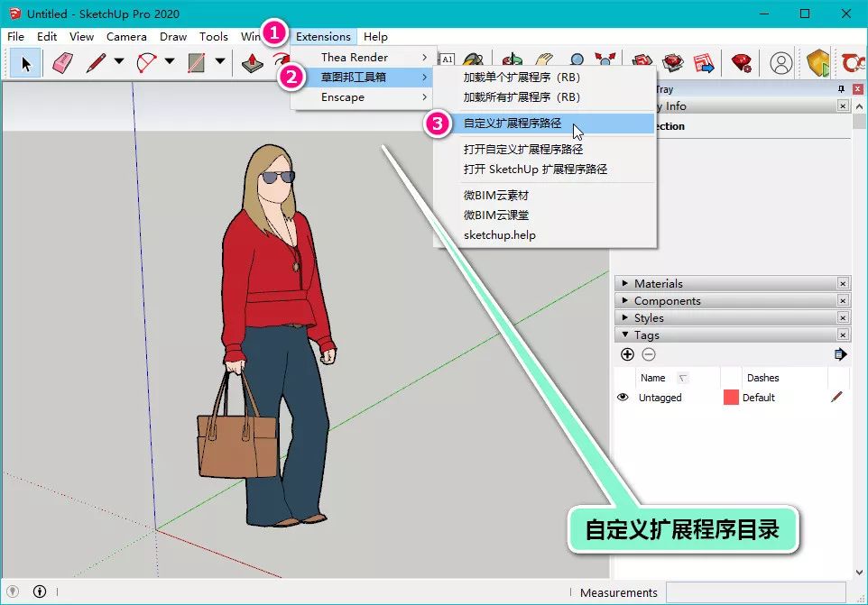This screenshot has height=605, width=868.
Task: Click the Add Tag plus icon
Action: pos(627,354)
